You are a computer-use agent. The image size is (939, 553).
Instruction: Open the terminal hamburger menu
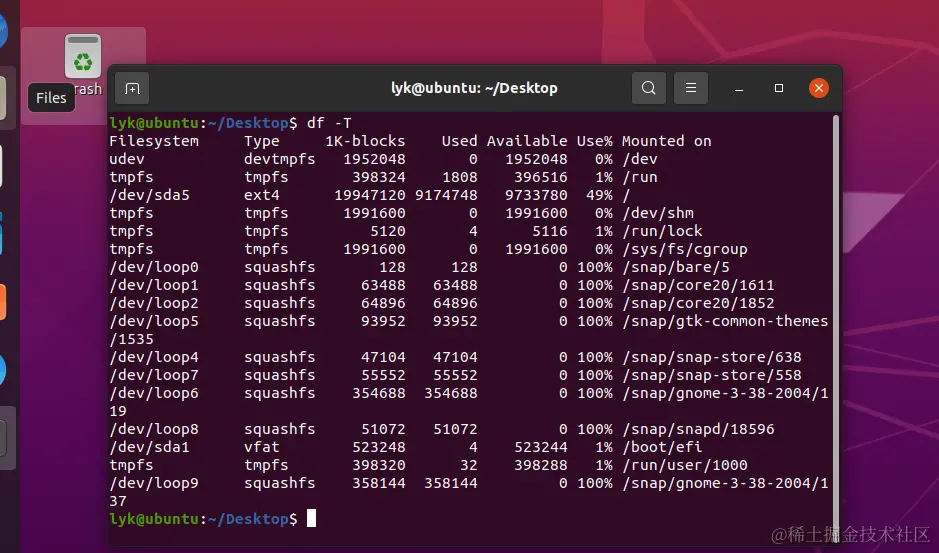click(x=690, y=88)
